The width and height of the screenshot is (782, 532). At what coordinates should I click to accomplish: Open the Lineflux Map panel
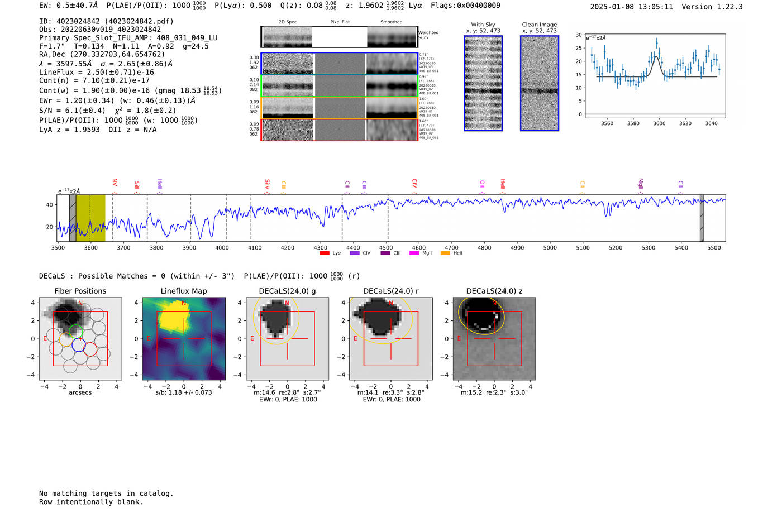click(184, 338)
